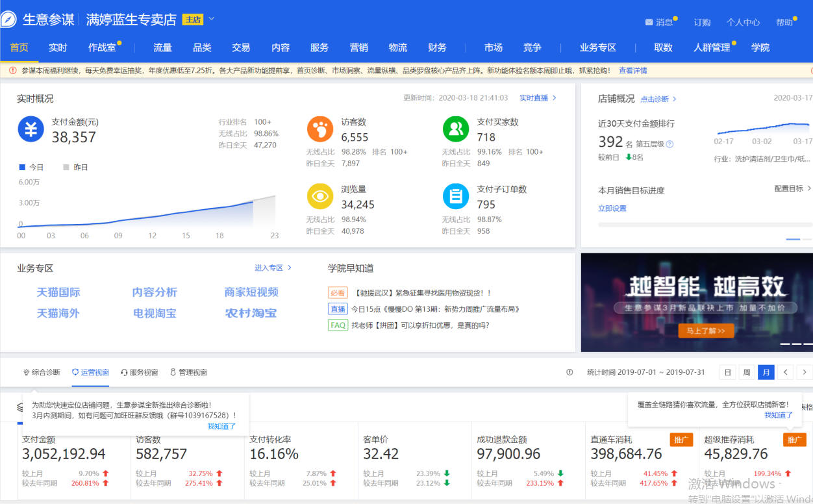Expand the shop switcher chevron beside 主店

point(212,19)
